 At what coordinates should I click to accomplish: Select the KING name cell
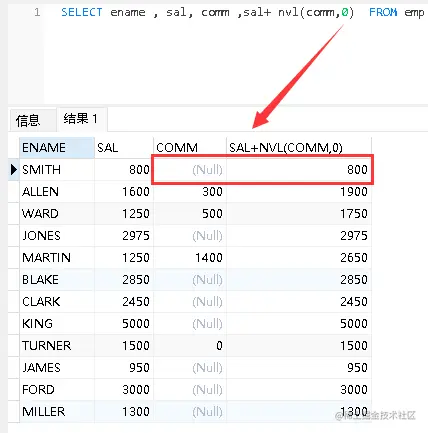pos(57,324)
